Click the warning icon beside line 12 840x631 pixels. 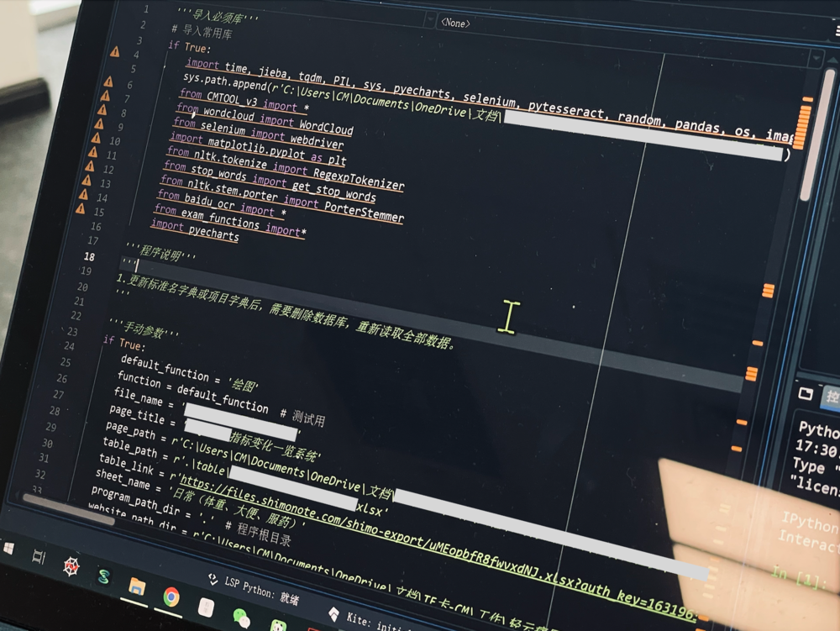pyautogui.click(x=90, y=166)
